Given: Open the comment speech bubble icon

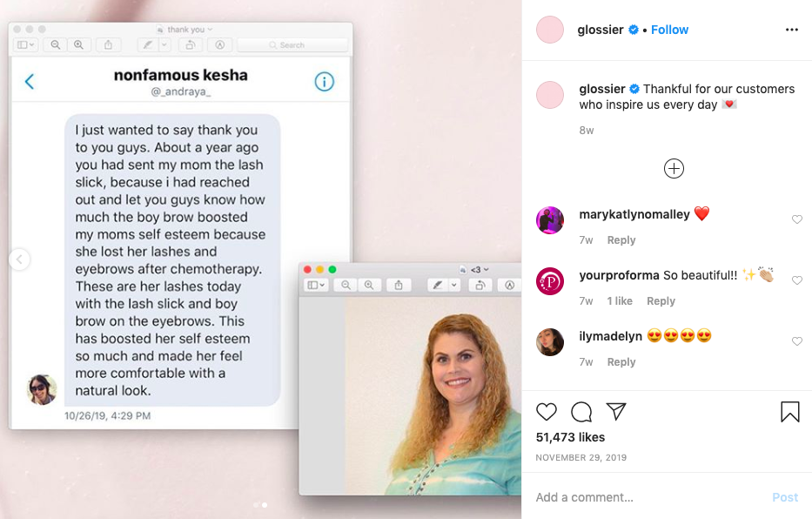Looking at the screenshot, I should click(x=581, y=412).
